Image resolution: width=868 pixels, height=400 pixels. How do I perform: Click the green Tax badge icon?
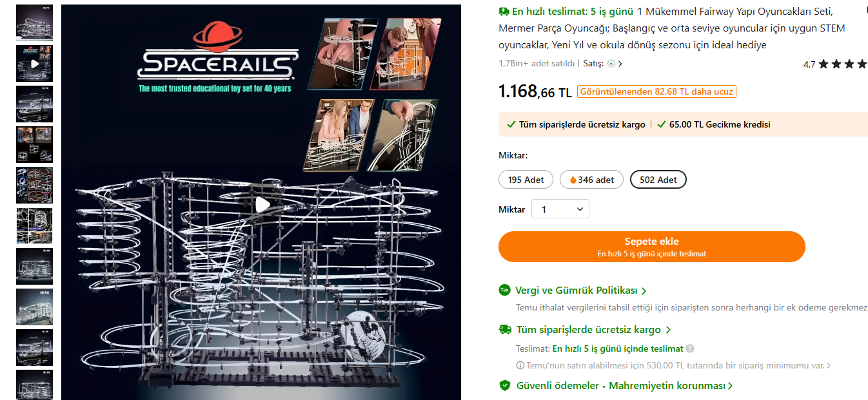click(x=505, y=290)
